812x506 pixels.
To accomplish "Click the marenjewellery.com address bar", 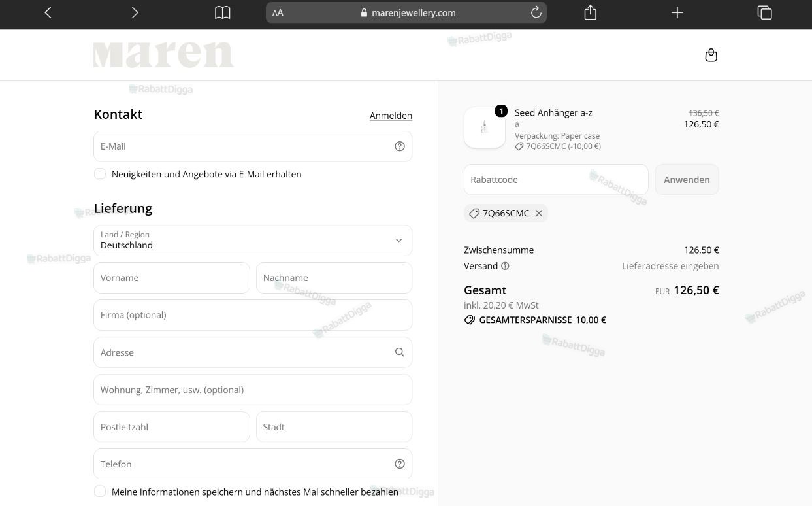I will (406, 12).
